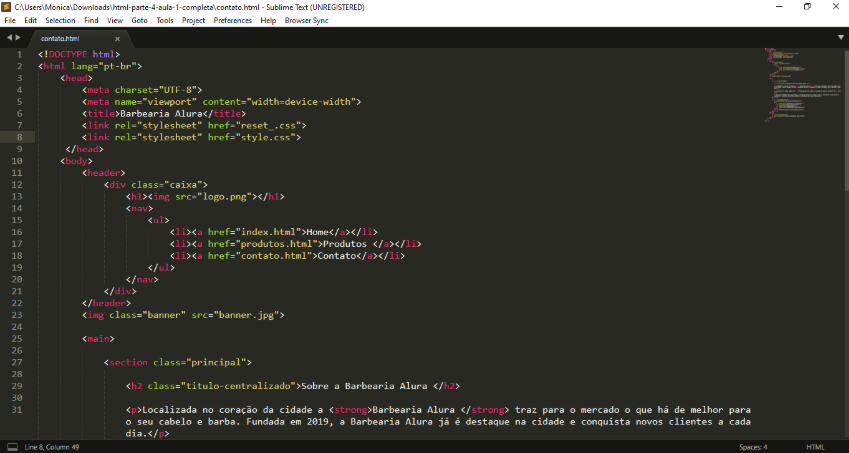The height and width of the screenshot is (453, 849).
Task: Click the lang="pt-br" attribute text
Action: (103, 66)
